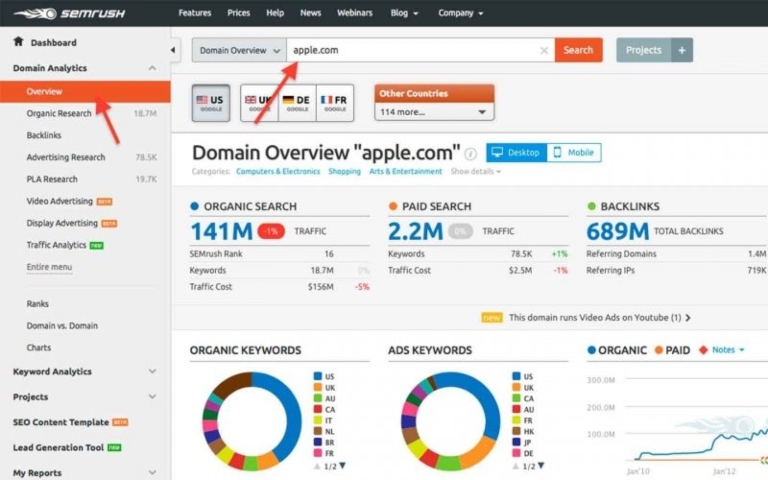
Task: Collapse sidebar with the left arrow icon
Action: [x=176, y=50]
